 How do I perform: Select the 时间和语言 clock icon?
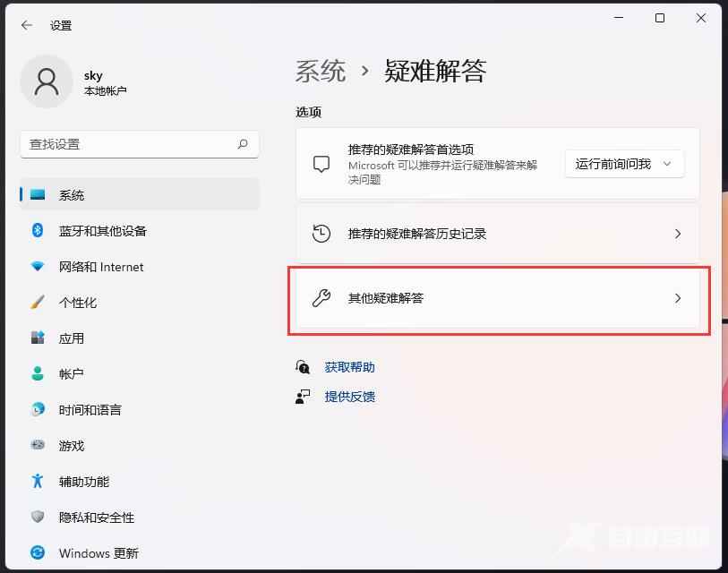tap(37, 410)
